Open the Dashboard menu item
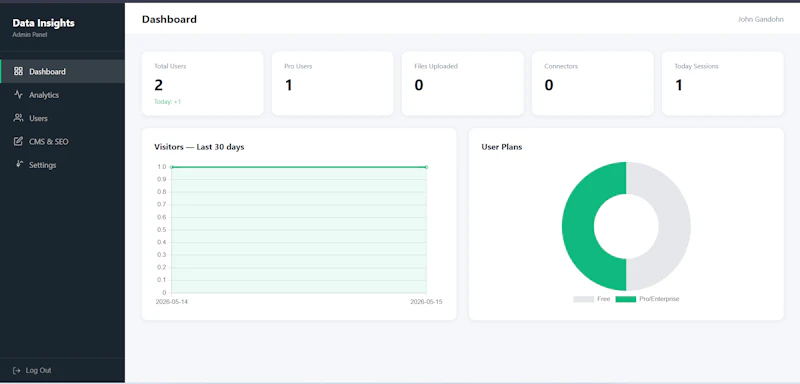Screen dimensions: 800x384 (x=62, y=71)
